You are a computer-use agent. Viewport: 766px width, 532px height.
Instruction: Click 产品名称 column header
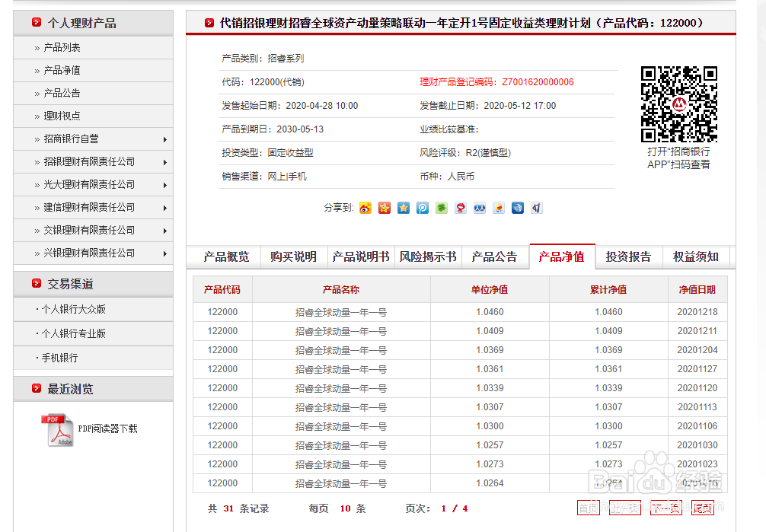coord(341,290)
